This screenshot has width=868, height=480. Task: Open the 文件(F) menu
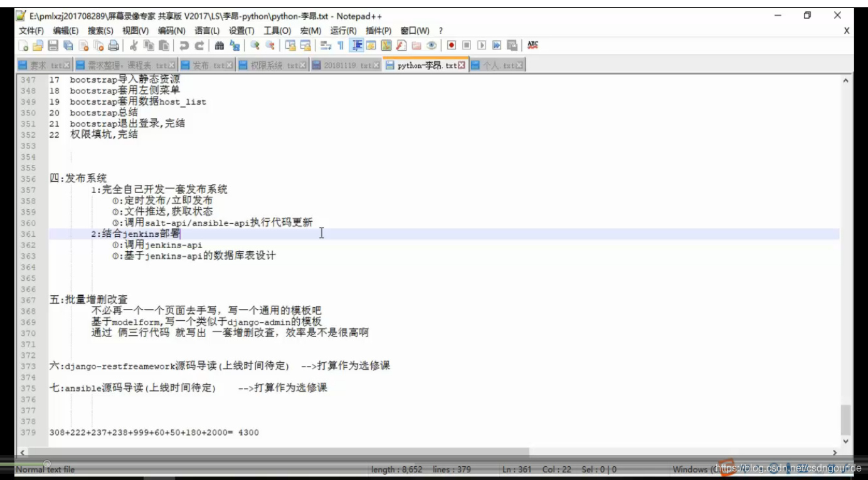pos(31,31)
